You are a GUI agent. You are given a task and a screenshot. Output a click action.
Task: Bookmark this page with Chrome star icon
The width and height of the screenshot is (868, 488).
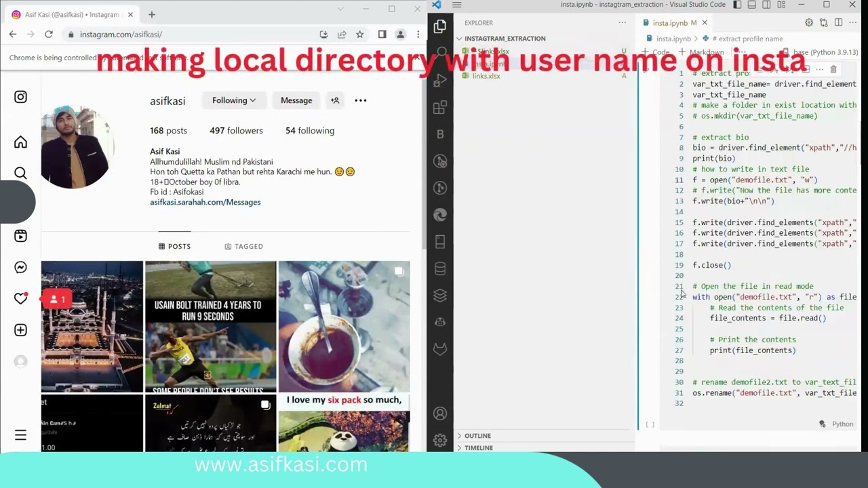pos(360,35)
